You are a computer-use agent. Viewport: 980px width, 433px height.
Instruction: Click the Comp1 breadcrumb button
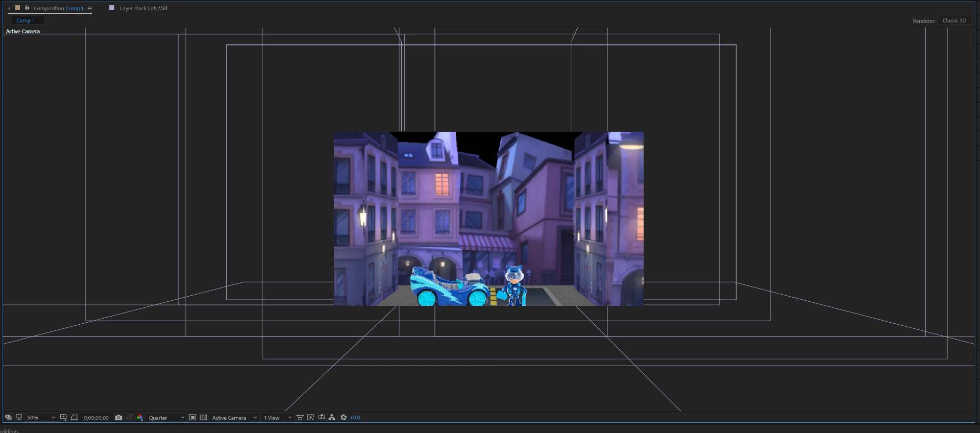[x=28, y=20]
